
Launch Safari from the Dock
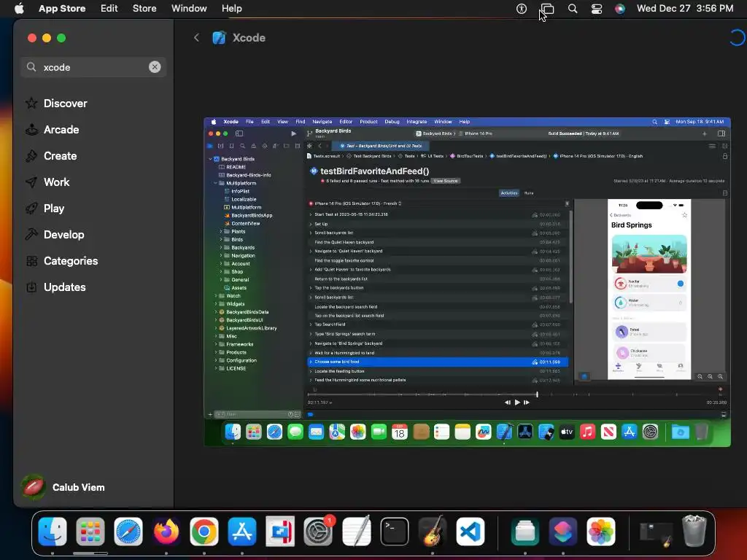click(x=128, y=532)
